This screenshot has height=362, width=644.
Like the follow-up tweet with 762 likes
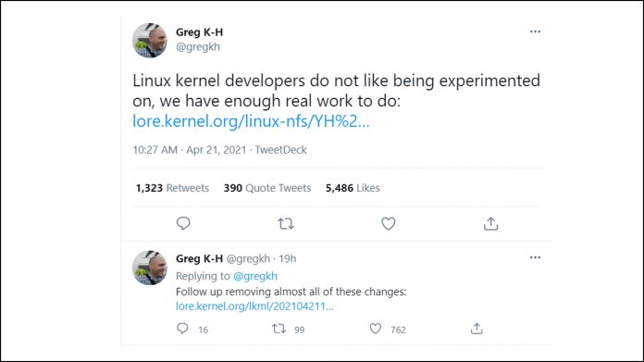(375, 329)
